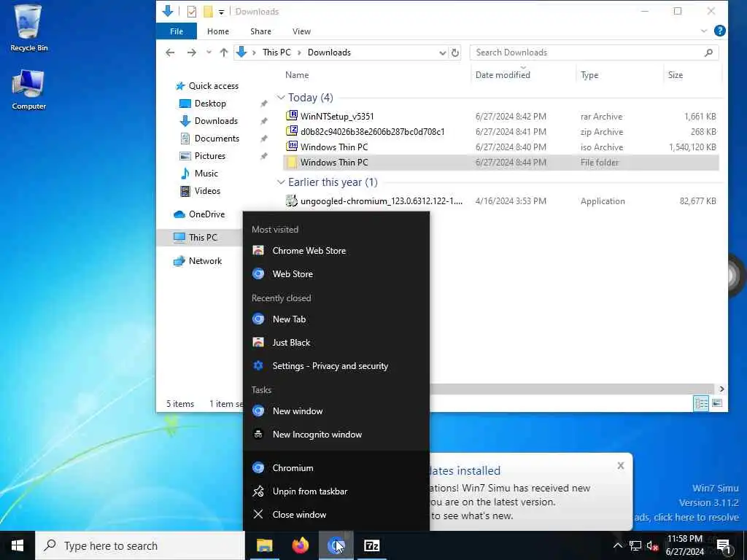
Task: Switch to details view button
Action: pos(701,403)
